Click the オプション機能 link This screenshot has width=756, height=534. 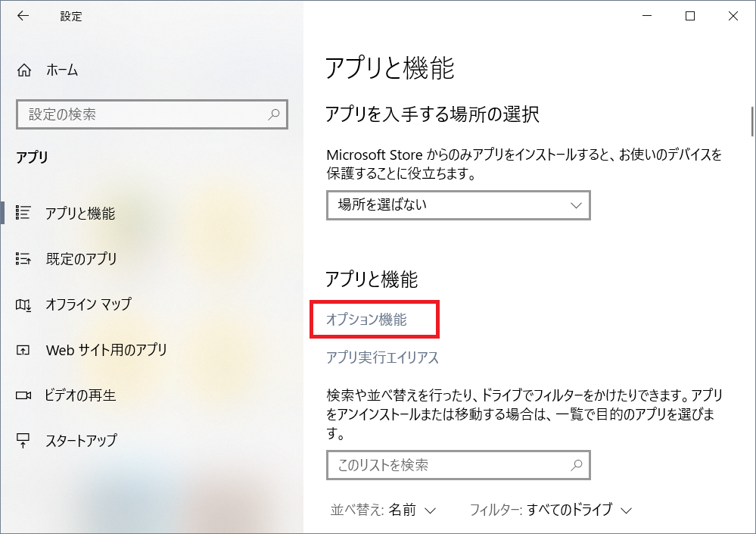pyautogui.click(x=366, y=320)
